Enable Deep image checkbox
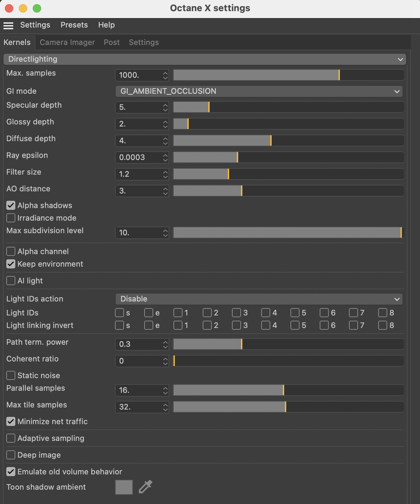The width and height of the screenshot is (420, 504). [x=11, y=455]
